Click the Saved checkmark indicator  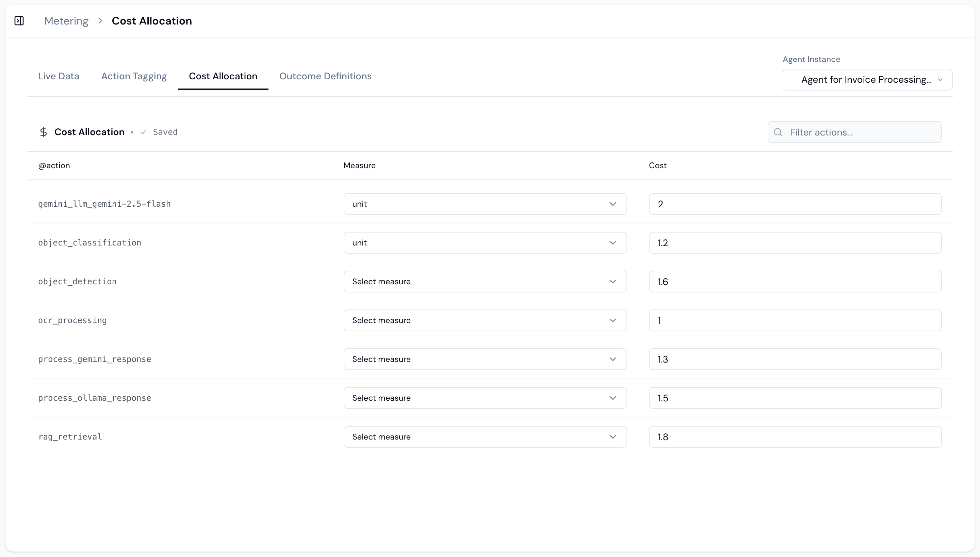(x=143, y=132)
